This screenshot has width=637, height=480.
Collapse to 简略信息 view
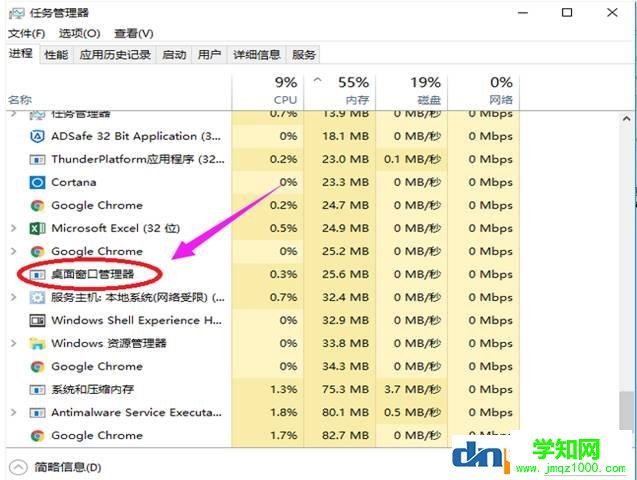(55, 467)
